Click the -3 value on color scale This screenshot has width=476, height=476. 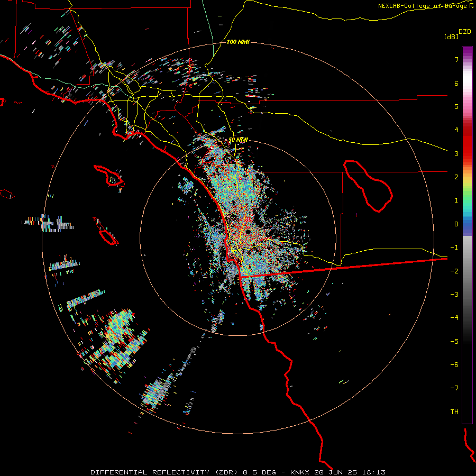[454, 295]
